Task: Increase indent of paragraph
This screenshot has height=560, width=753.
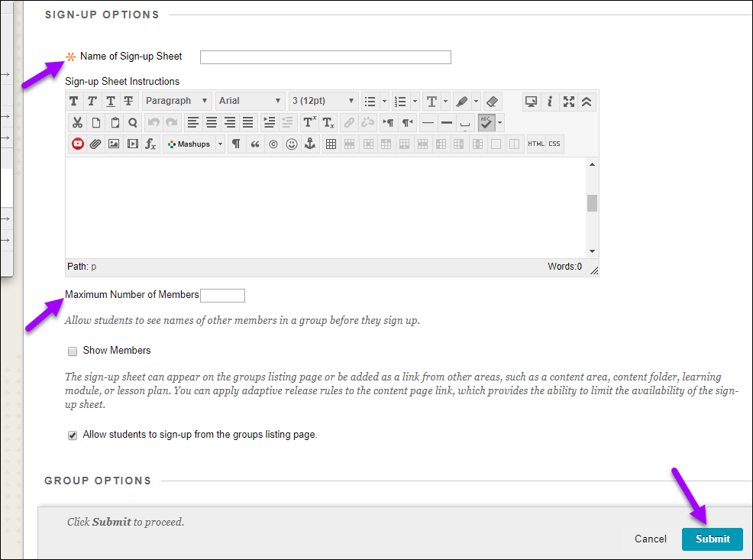Action: (x=270, y=123)
